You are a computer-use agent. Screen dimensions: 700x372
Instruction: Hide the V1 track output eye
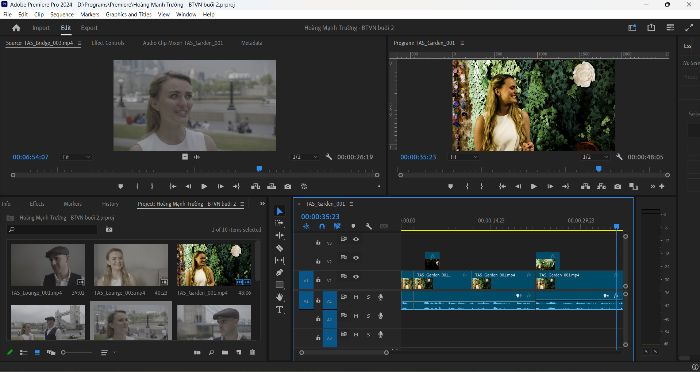pyautogui.click(x=356, y=277)
